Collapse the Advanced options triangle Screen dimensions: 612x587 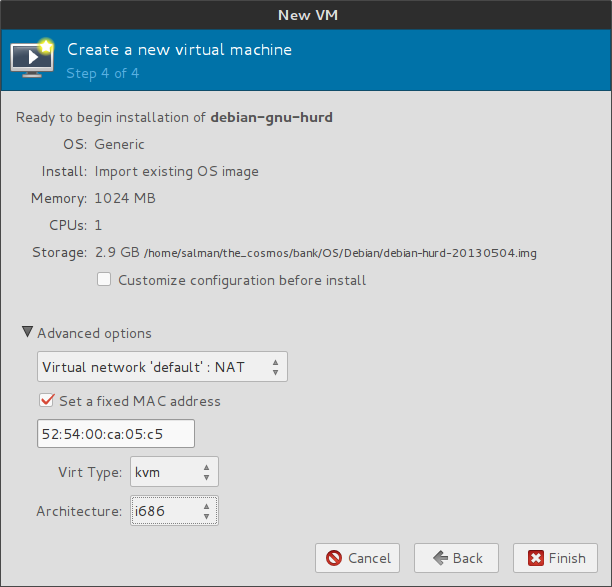pyautogui.click(x=27, y=332)
